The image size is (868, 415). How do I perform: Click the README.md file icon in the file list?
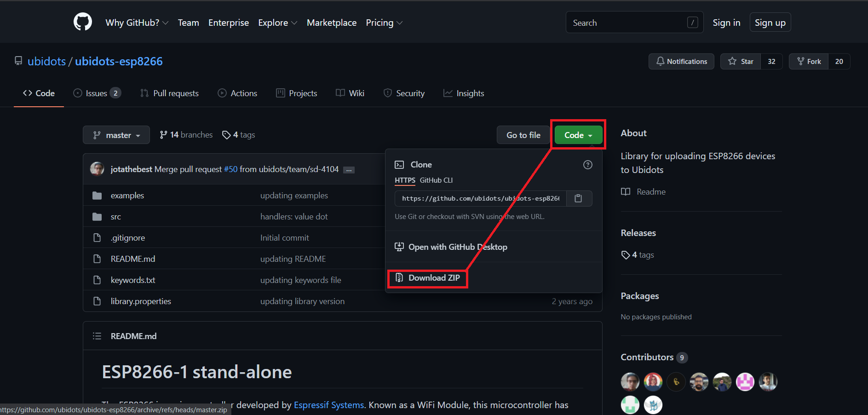[x=97, y=259]
